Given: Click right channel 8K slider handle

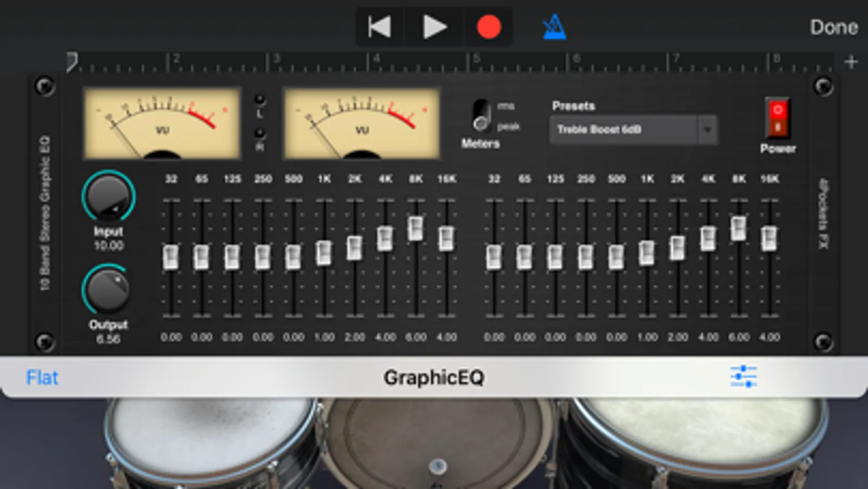Looking at the screenshot, I should coord(739,229).
